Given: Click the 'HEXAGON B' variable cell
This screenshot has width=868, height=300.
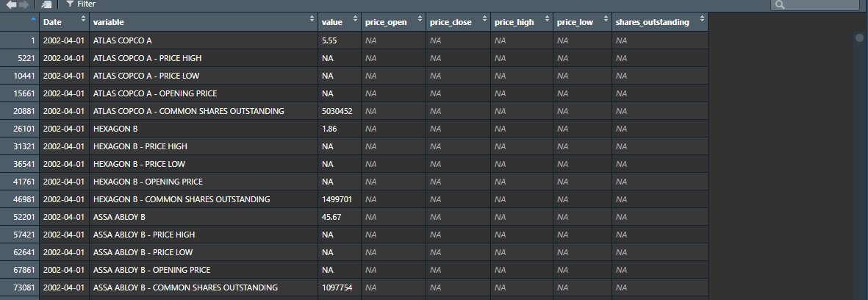Looking at the screenshot, I should 204,129.
